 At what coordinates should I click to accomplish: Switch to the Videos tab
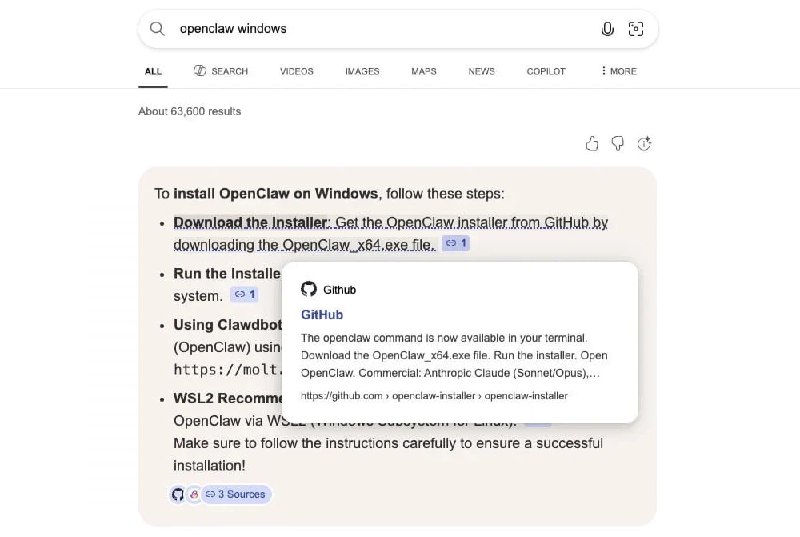(x=297, y=71)
